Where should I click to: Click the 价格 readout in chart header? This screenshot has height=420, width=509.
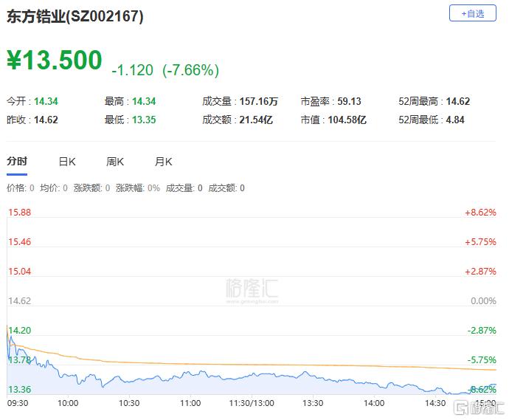[21, 188]
